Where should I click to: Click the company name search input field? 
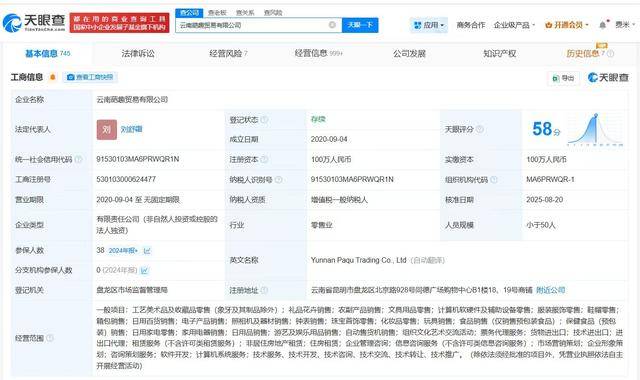(253, 25)
